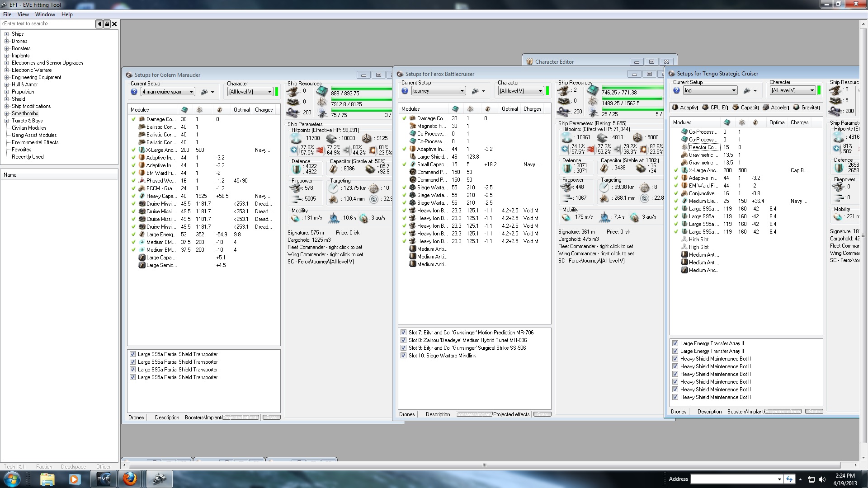Click the ship icon button in Ferox setup
This screenshot has height=488, width=868.
(x=475, y=91)
